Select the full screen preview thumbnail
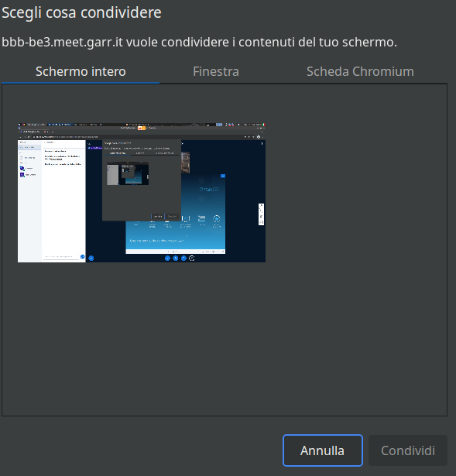 [x=142, y=193]
